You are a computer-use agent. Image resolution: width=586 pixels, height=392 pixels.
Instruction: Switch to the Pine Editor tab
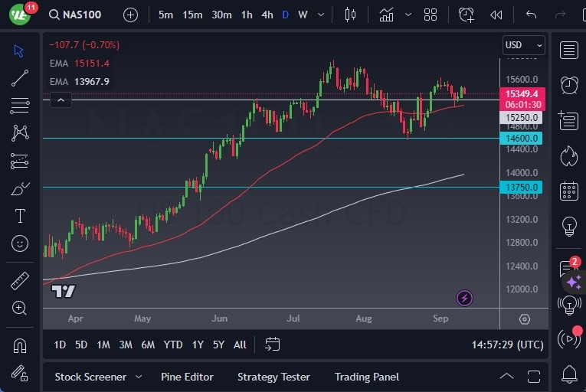tap(187, 377)
